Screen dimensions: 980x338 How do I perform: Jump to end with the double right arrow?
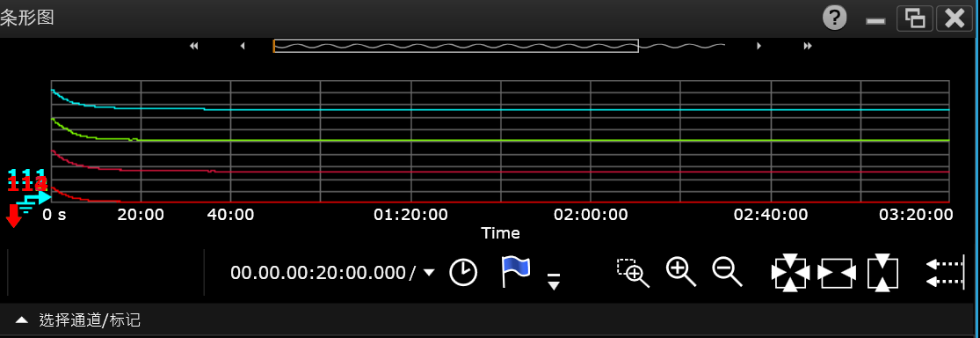tap(808, 46)
